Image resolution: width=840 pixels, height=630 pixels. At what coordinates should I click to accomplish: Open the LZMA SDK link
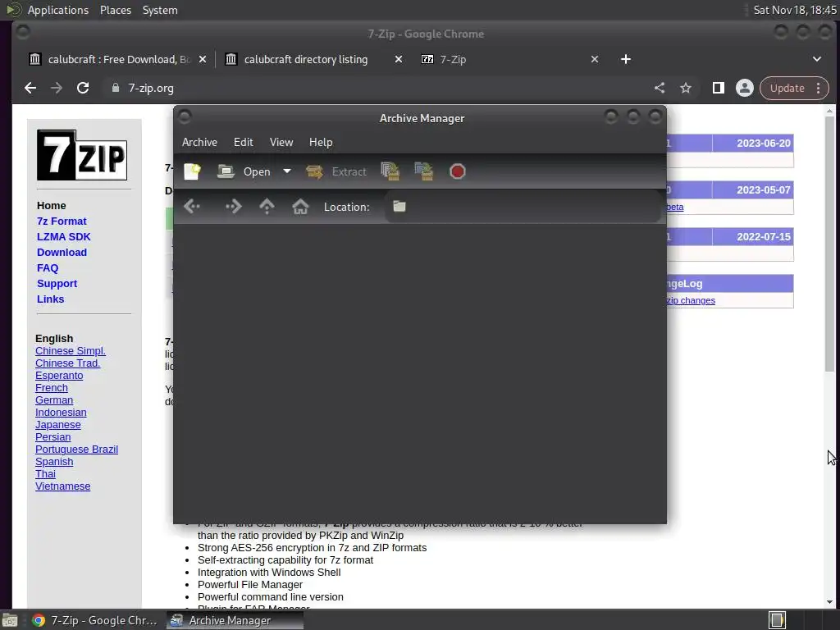click(64, 236)
